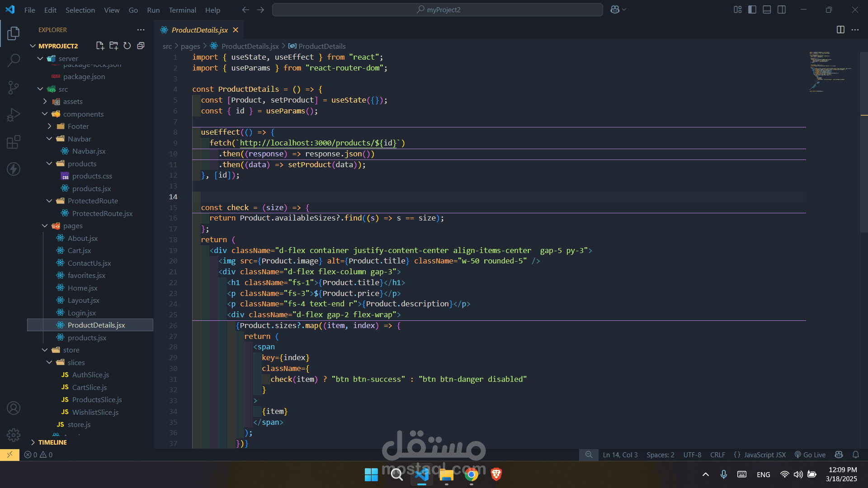
Task: Click the myProject2 command center search box
Action: coord(437,9)
